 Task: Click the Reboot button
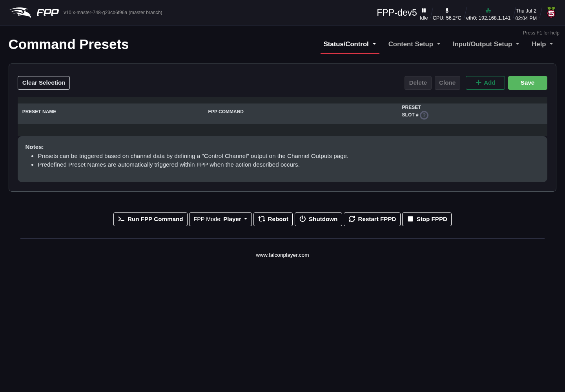tap(273, 219)
